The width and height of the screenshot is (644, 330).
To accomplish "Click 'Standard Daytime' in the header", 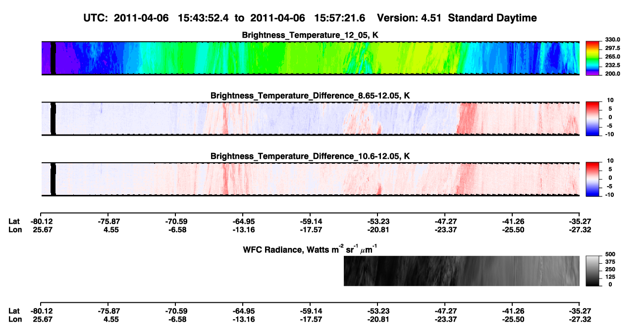I will (492, 18).
